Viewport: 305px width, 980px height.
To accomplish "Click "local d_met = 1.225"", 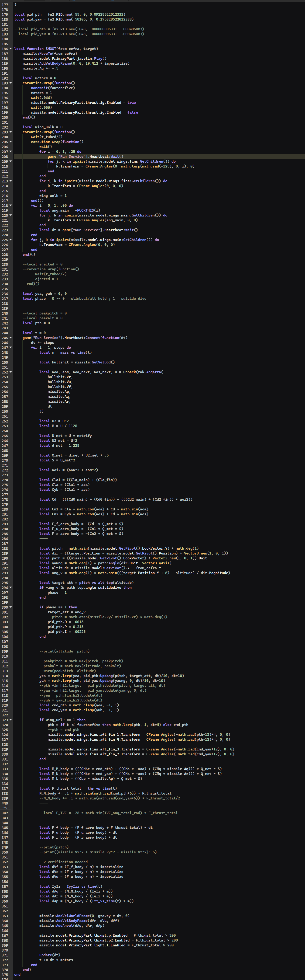I will (x=59, y=446).
